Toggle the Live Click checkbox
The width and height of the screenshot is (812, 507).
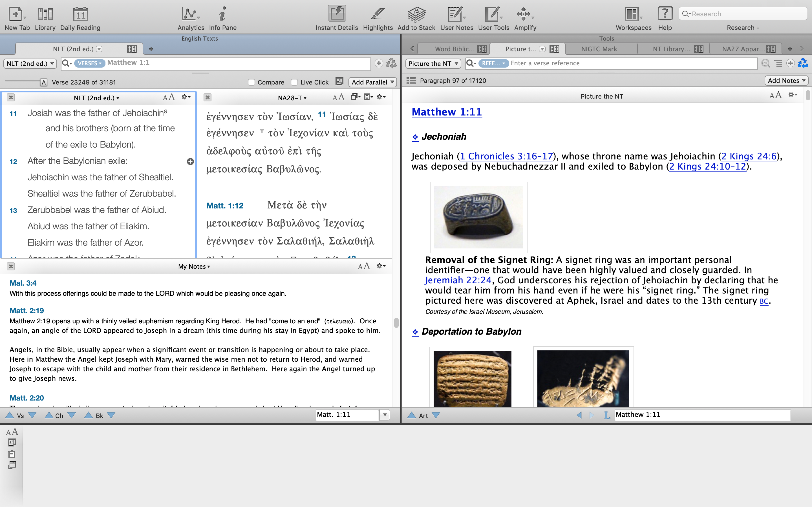[x=294, y=82]
